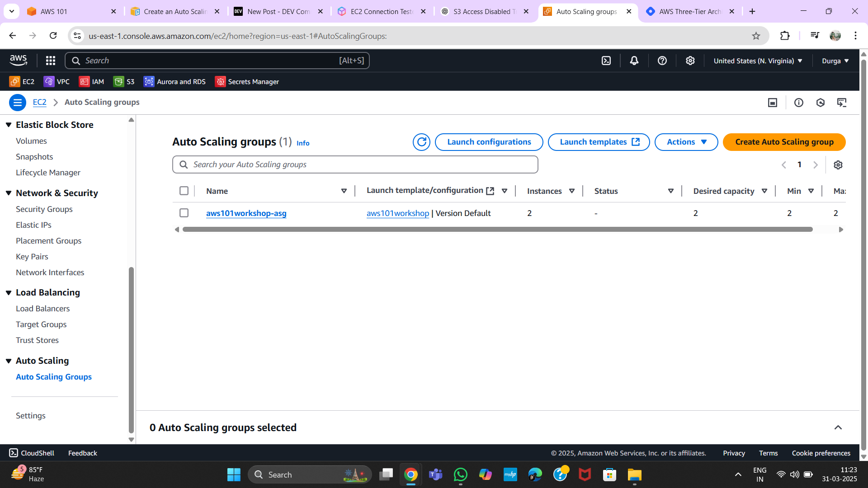
Task: Switch to the AWS Three-Tier Architecture tab
Action: click(691, 11)
